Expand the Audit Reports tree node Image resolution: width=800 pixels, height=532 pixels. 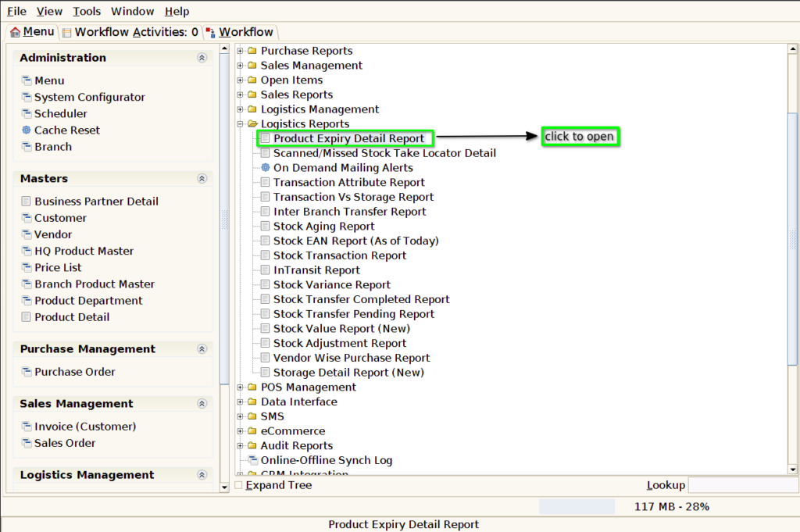click(x=241, y=445)
